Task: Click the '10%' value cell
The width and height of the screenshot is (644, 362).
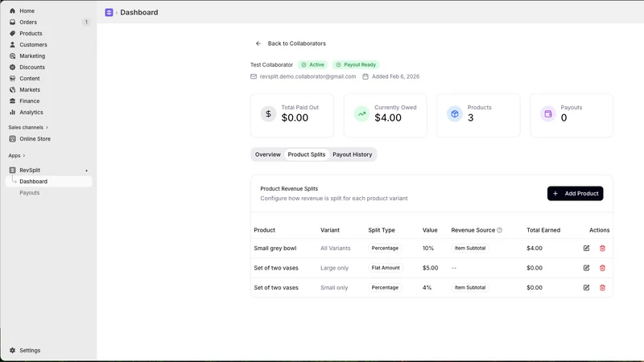Action: [x=428, y=249]
